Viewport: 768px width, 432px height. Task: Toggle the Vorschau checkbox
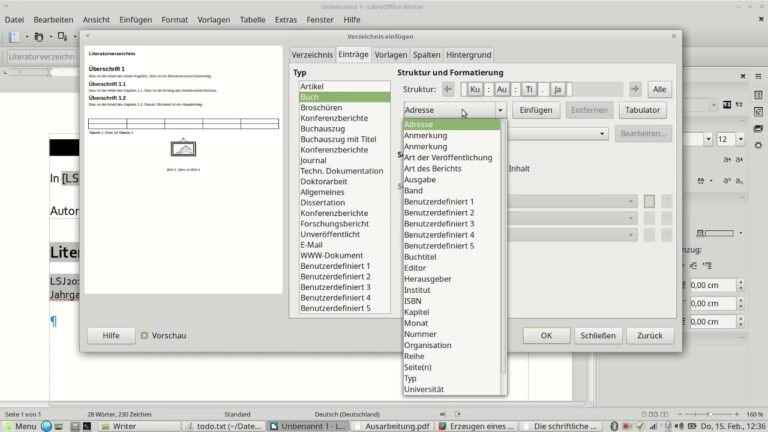tap(144, 336)
